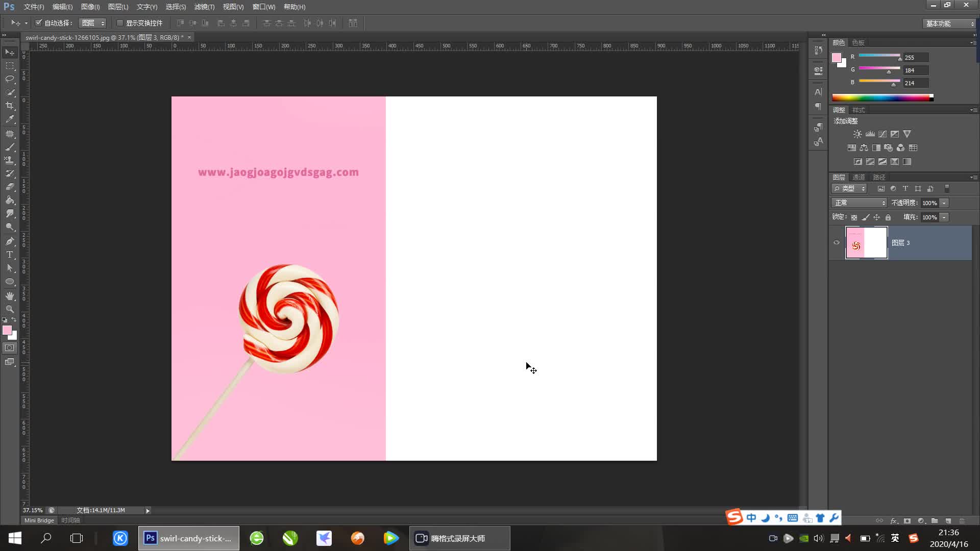Open the 滤镜(T) menu
Image resolution: width=980 pixels, height=551 pixels.
(x=204, y=7)
